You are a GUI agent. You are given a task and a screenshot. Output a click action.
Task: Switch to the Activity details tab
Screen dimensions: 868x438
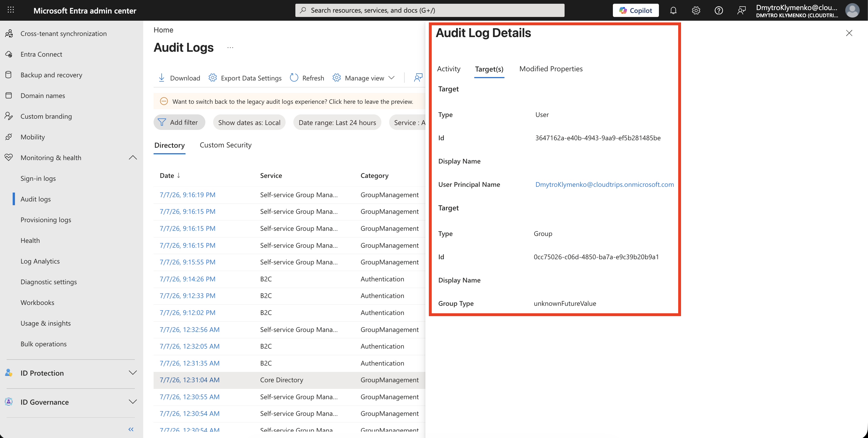[448, 69]
